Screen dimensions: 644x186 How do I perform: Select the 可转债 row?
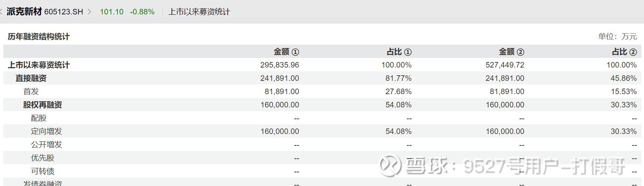click(42, 171)
